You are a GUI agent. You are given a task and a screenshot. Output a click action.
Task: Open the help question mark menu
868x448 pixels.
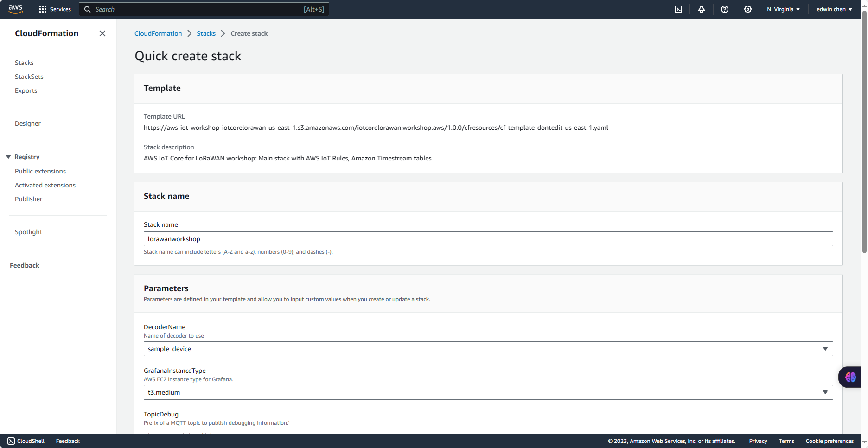pyautogui.click(x=725, y=9)
